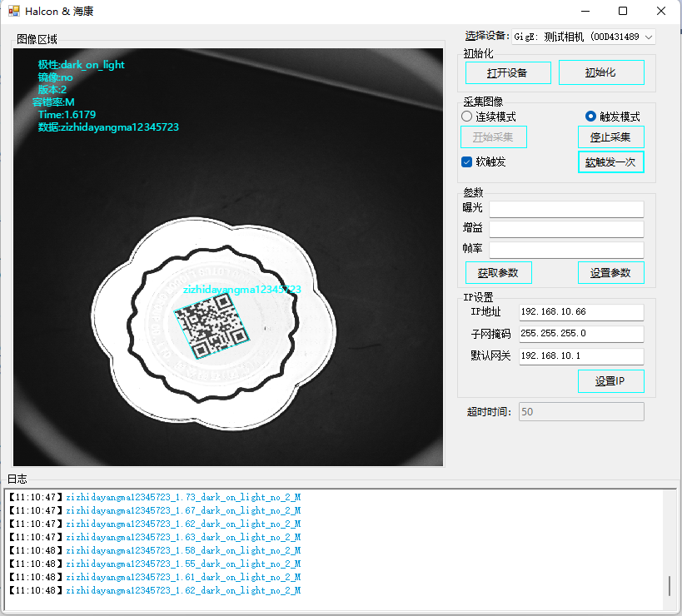The image size is (682, 616).
Task: Click the log entry containing 1.67
Action: coord(155,510)
